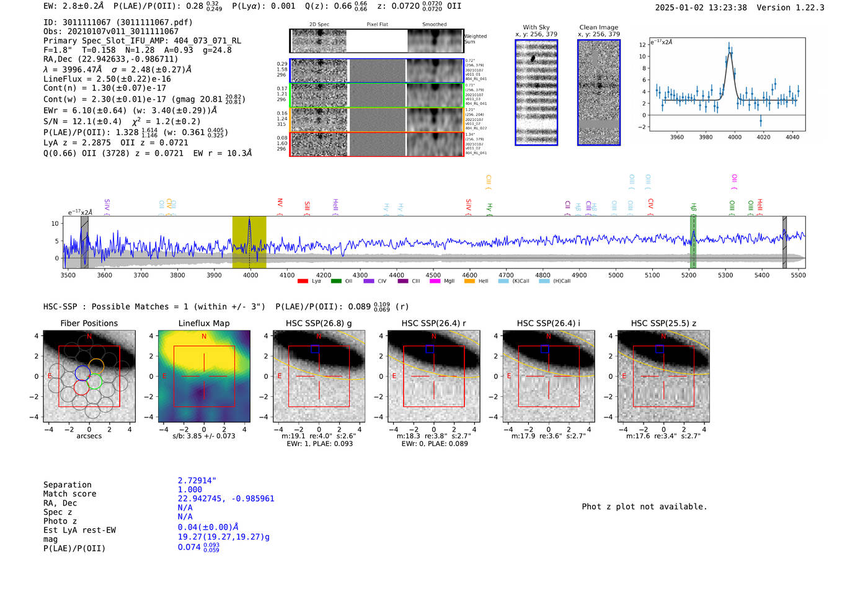
Task: Click the LyA z = 2.2875 line
Action: click(x=116, y=143)
